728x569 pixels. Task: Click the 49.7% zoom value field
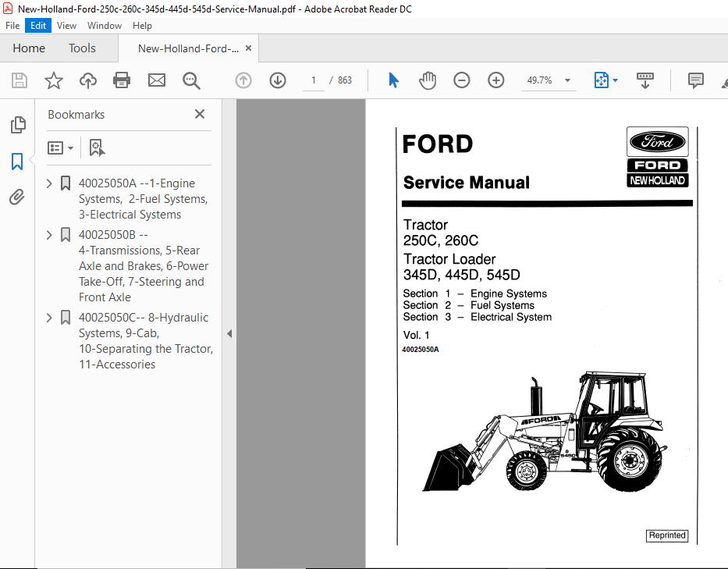[540, 80]
